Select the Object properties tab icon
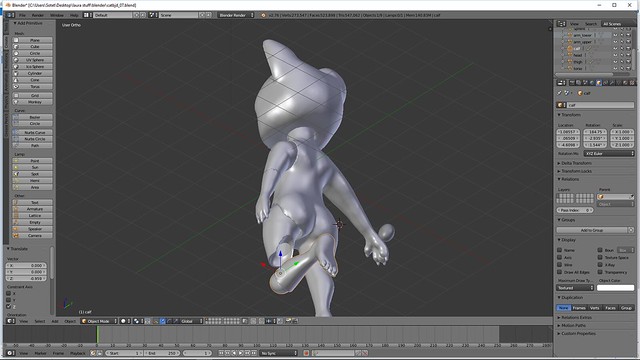The width and height of the screenshot is (640, 360). (x=599, y=83)
